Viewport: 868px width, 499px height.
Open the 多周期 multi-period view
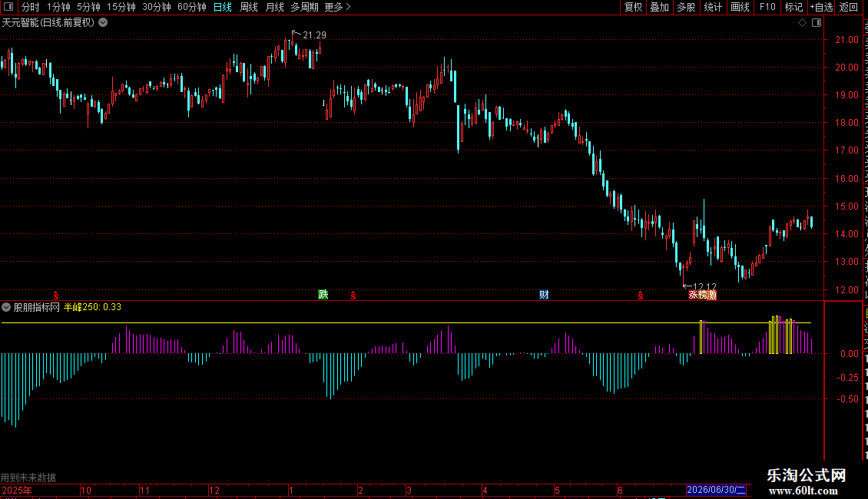point(304,7)
